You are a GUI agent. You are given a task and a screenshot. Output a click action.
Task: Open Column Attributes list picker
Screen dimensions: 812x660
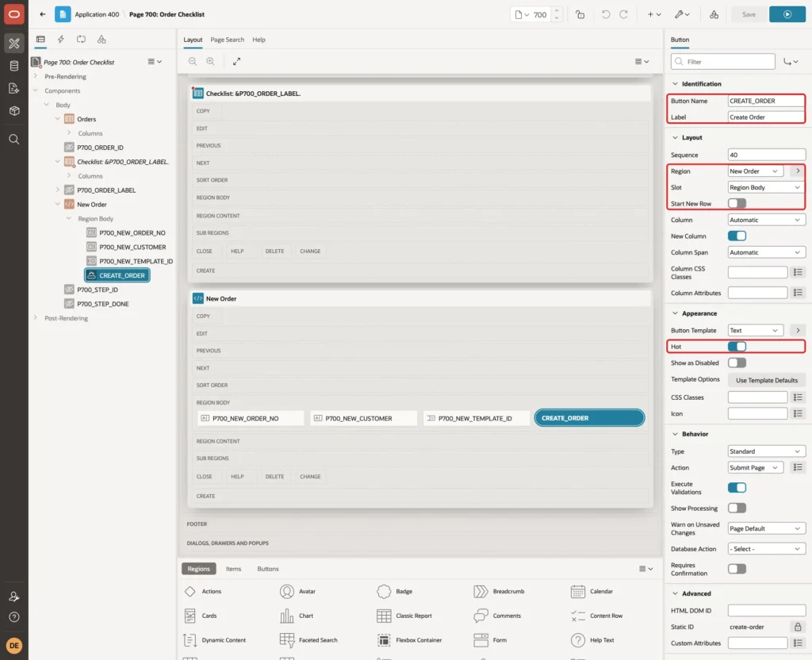[798, 294]
